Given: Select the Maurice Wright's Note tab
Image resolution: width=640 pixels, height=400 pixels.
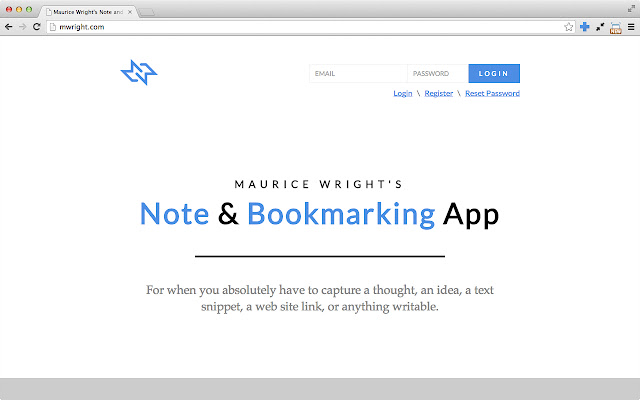Looking at the screenshot, I should point(88,12).
